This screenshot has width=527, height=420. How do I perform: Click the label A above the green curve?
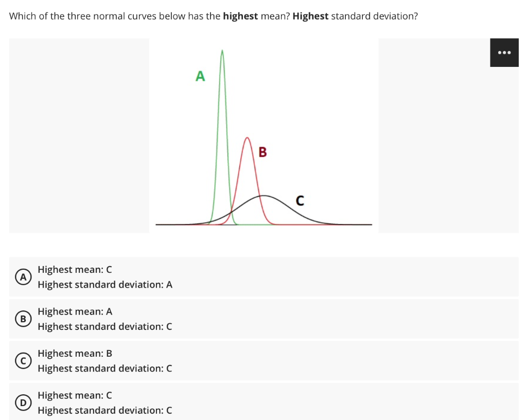pos(200,76)
